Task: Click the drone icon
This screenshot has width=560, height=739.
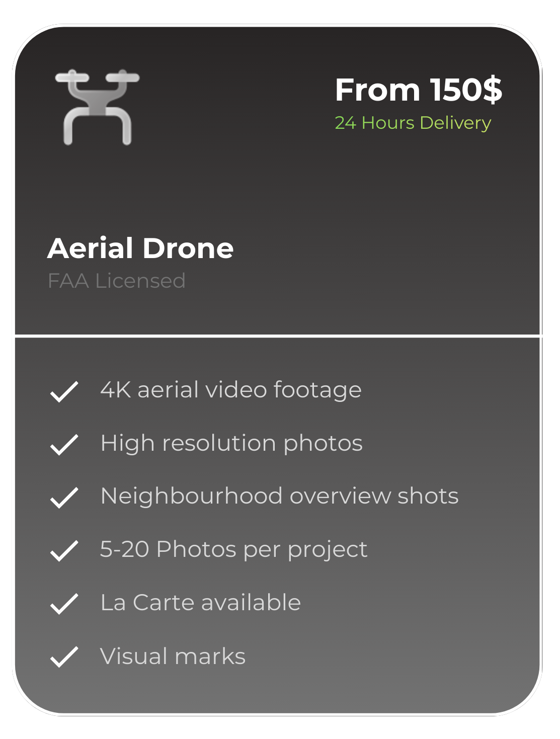Action: [x=97, y=107]
